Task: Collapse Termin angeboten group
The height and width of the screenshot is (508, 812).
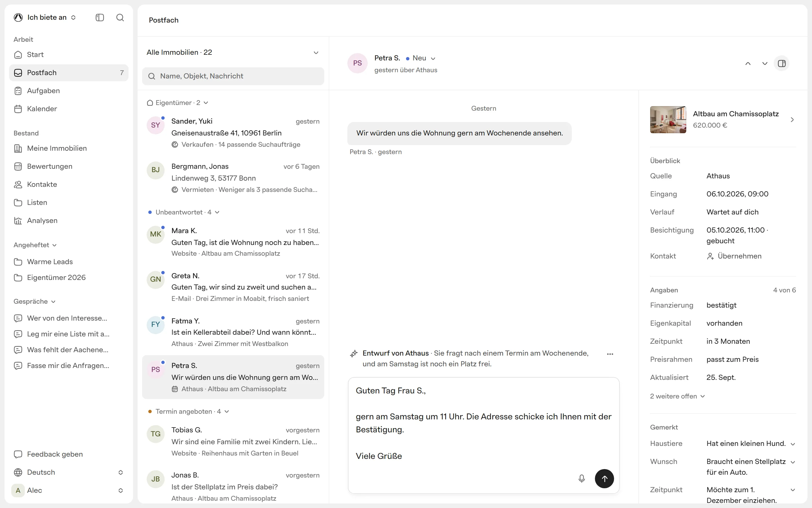Action: [x=188, y=411]
